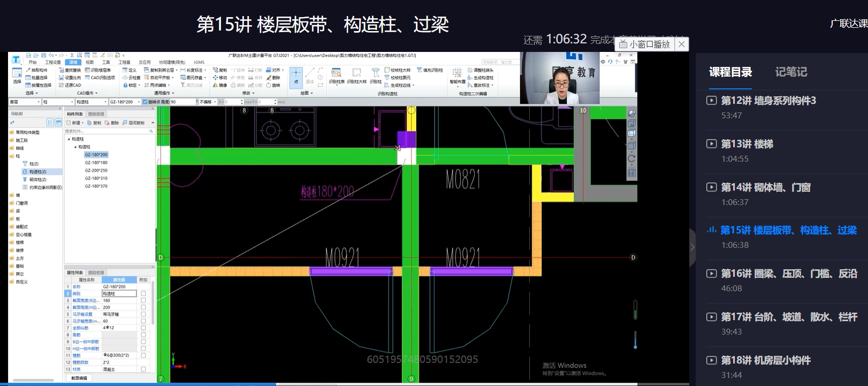This screenshot has width=868, height=386.
Task: Switch to the 记笔记 notes tab
Action: click(x=791, y=72)
